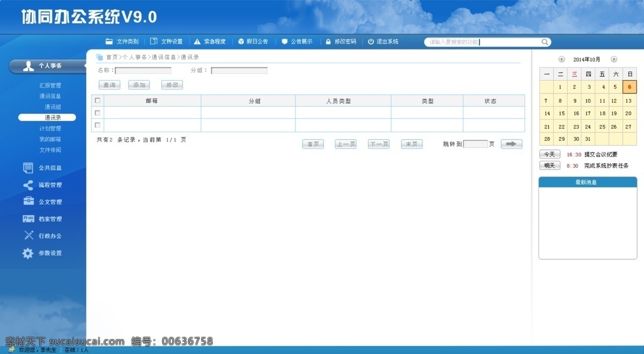Check the first table row checkbox

tap(98, 113)
